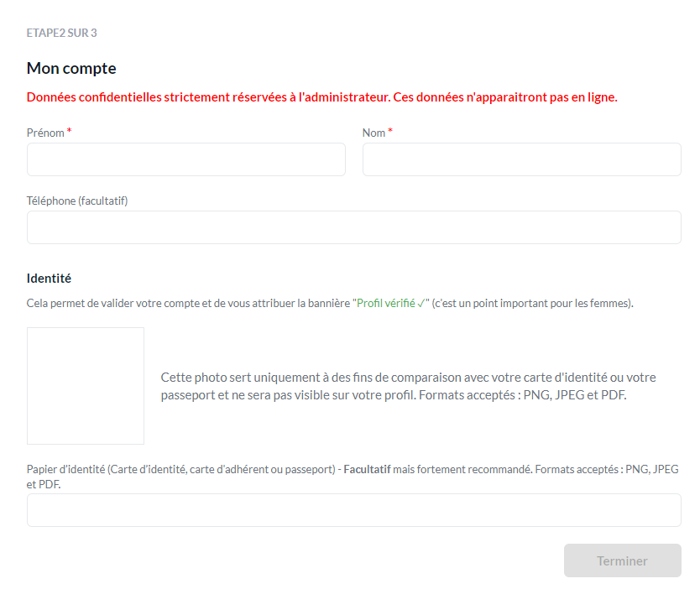
Task: Click the red asterisk beside Prénom
Action: pos(69,131)
